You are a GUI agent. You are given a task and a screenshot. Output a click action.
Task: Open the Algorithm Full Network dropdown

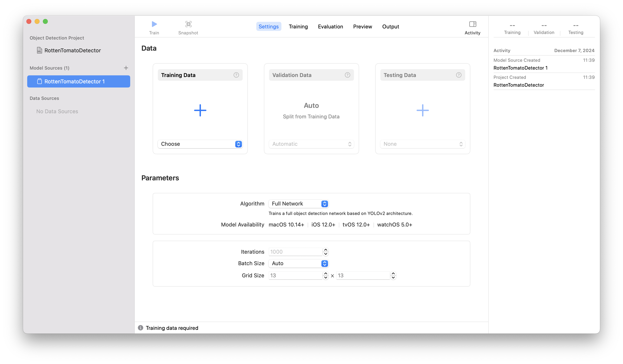(x=298, y=204)
